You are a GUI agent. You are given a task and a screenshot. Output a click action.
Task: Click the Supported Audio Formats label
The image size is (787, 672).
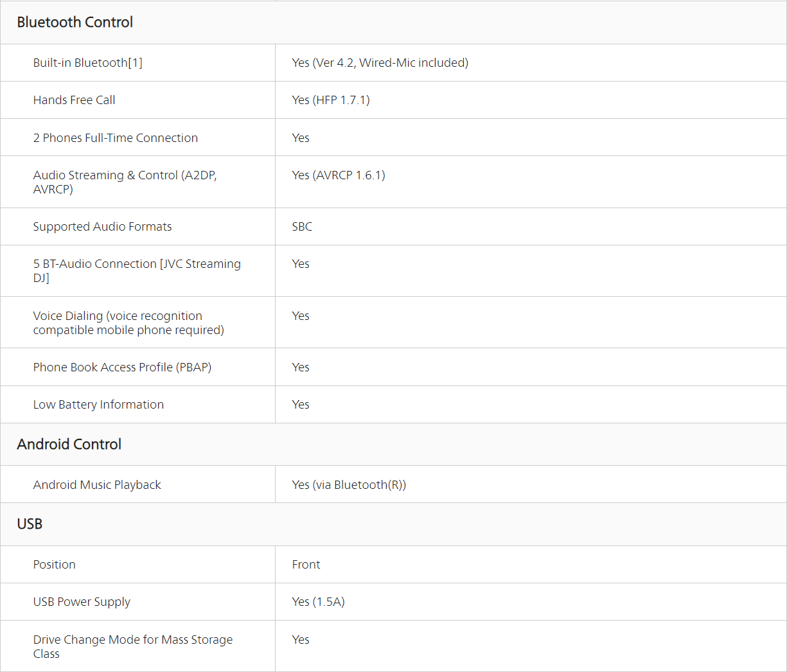[102, 227]
